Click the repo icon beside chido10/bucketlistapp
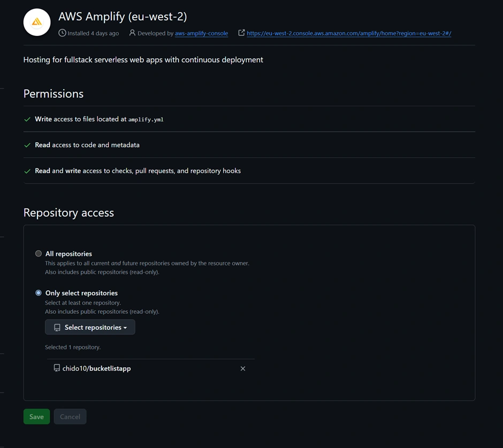 pos(57,368)
